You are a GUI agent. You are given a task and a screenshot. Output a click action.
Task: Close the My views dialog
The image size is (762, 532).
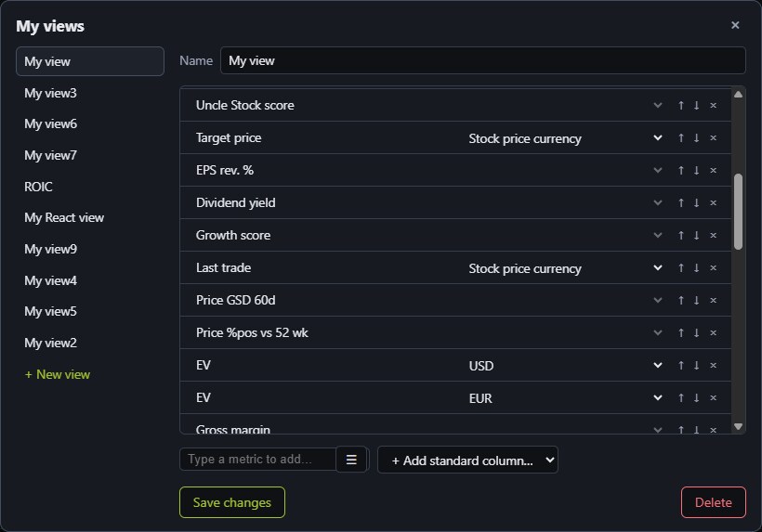point(735,25)
